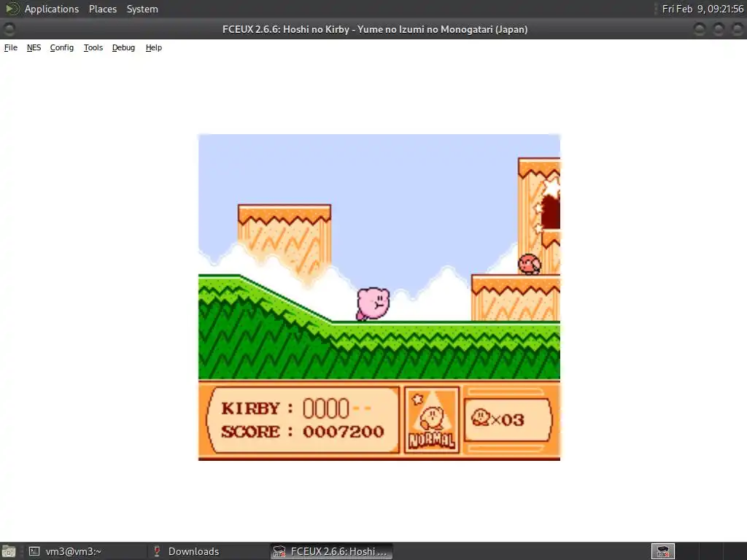
Task: Open the Places menu in top panel
Action: tap(103, 9)
